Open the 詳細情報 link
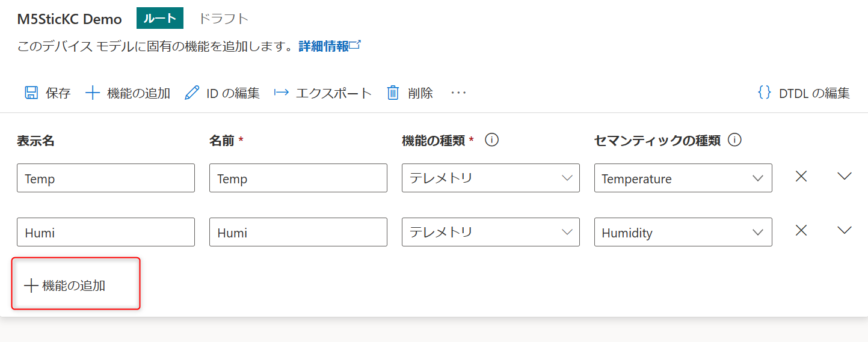 330,46
